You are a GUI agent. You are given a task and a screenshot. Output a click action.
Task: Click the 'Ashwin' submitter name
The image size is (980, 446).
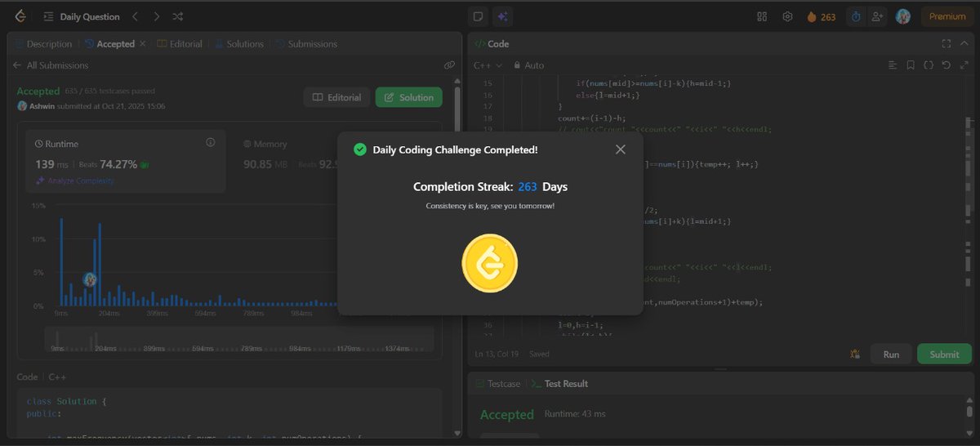43,106
